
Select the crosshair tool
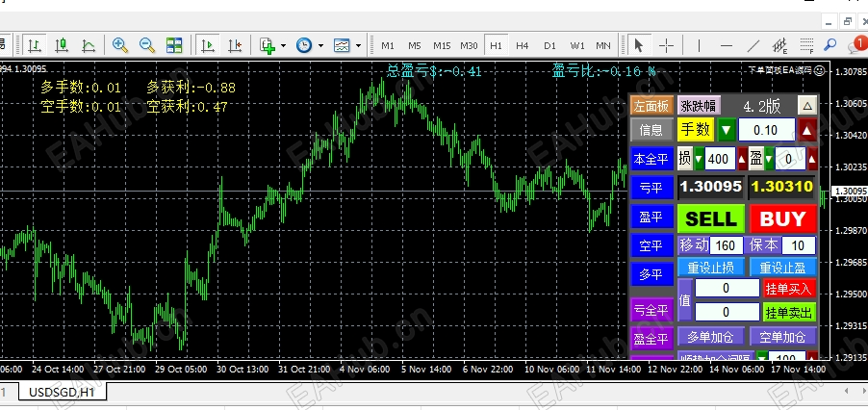pyautogui.click(x=666, y=45)
